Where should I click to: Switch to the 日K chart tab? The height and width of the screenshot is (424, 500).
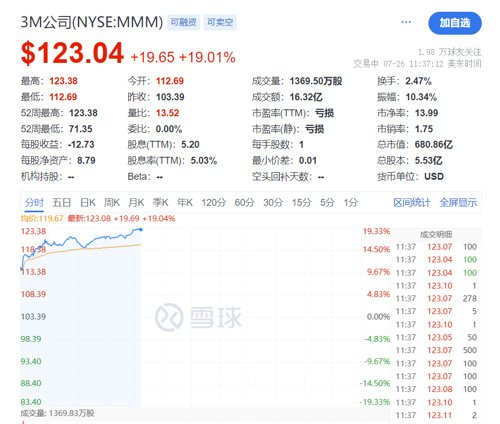[x=88, y=202]
